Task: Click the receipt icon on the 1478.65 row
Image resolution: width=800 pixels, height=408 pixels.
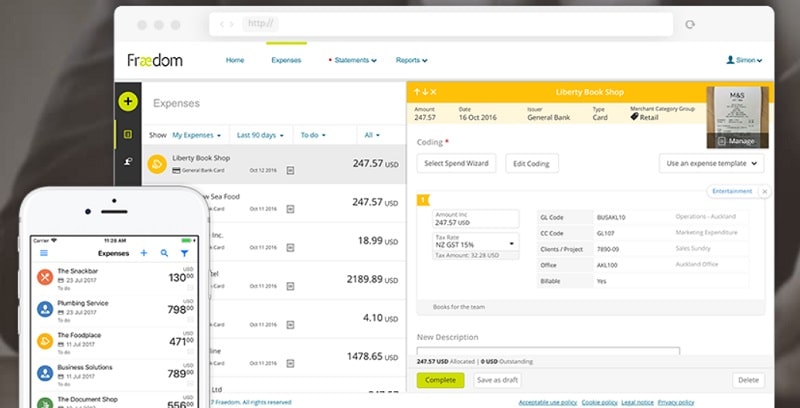Action: tap(290, 363)
